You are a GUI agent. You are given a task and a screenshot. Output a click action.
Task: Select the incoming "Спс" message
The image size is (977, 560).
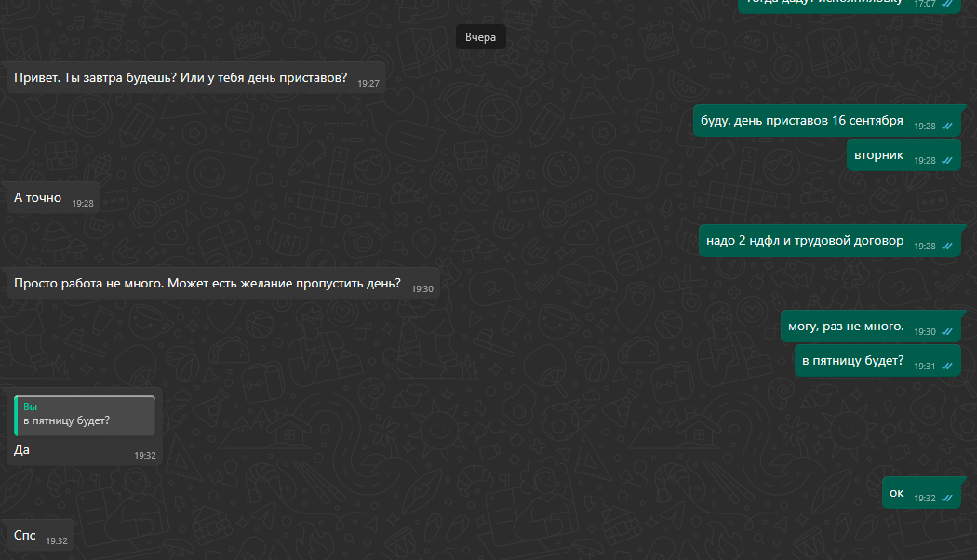click(x=25, y=535)
